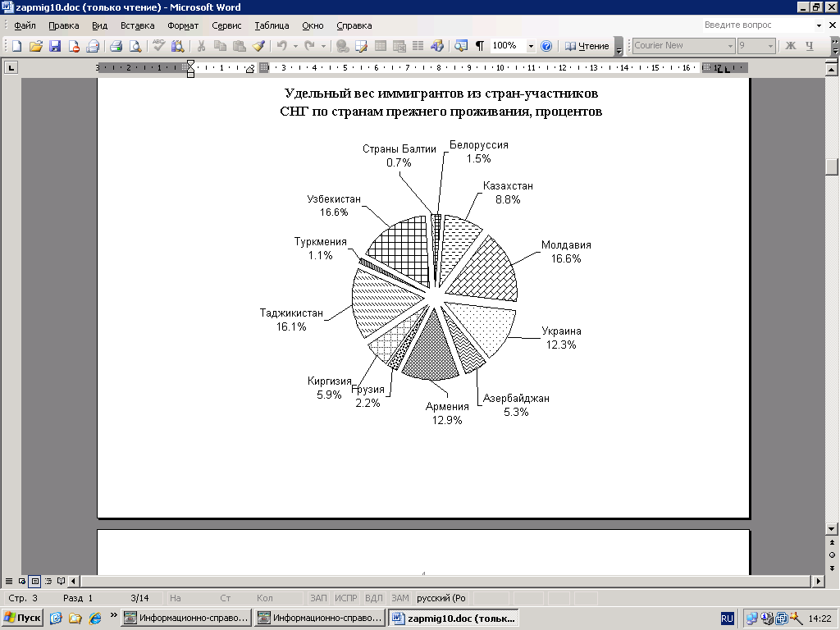Send the document by e-mail
The width and height of the screenshot is (840, 630).
93,46
